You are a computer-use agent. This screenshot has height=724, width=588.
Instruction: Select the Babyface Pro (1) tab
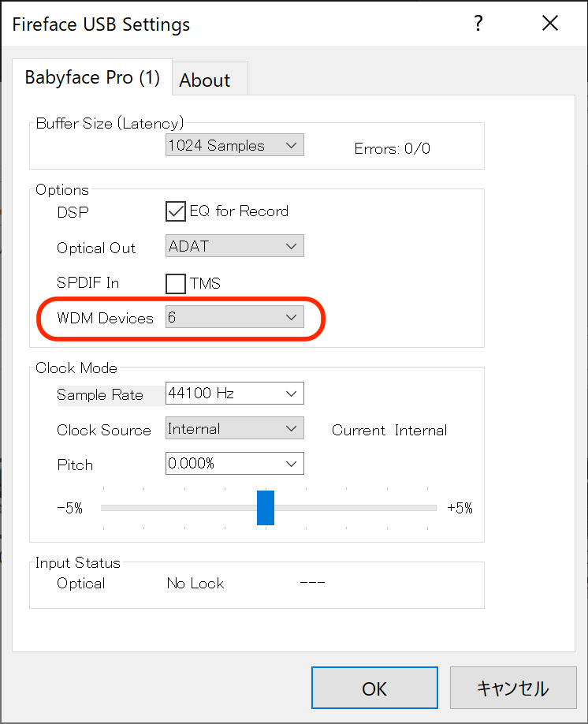92,77
